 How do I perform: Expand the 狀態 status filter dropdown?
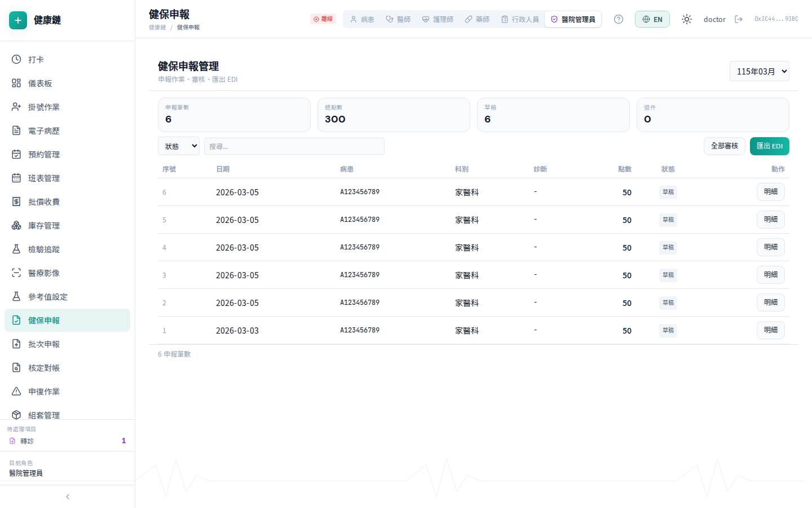pyautogui.click(x=179, y=146)
